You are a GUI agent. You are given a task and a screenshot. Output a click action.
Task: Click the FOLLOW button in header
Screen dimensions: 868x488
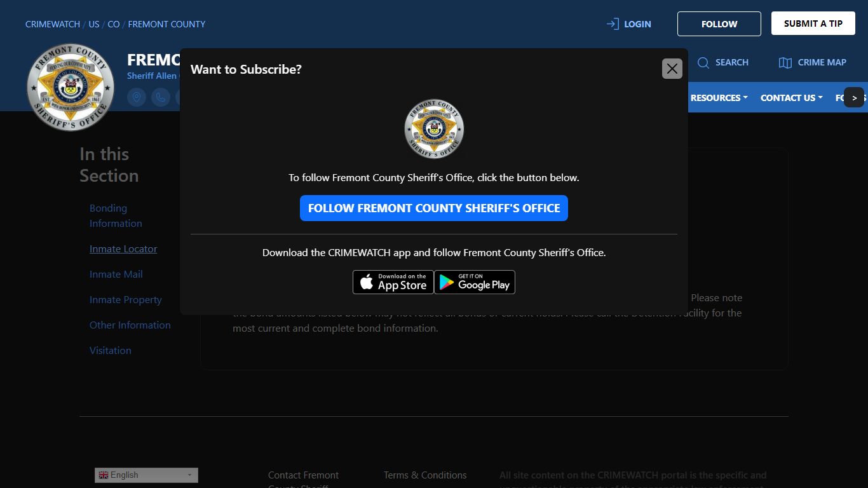(719, 24)
